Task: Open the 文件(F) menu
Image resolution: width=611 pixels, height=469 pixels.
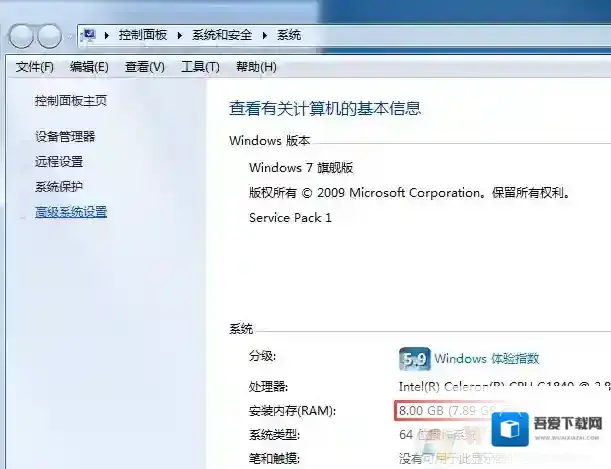Action: point(34,67)
